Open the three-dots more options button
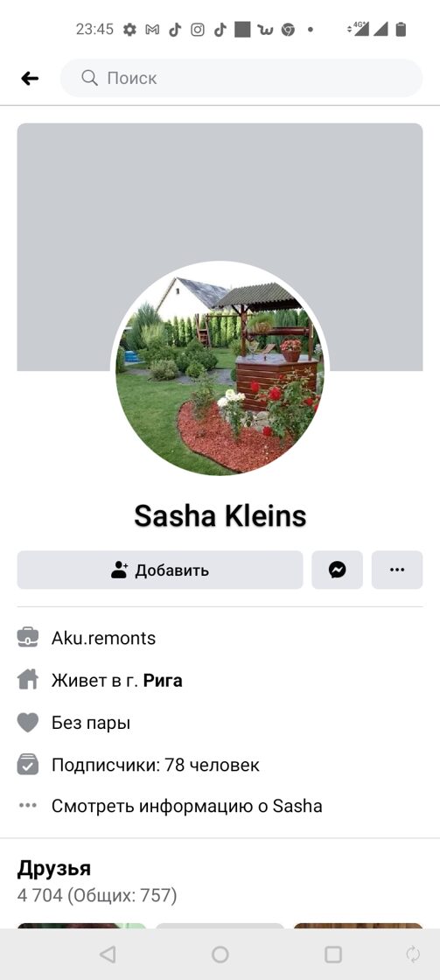Image resolution: width=440 pixels, height=980 pixels. pos(397,570)
